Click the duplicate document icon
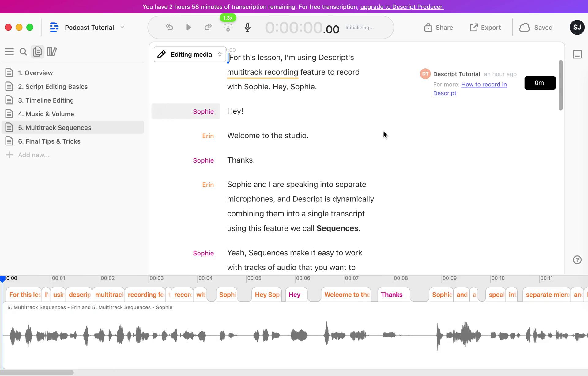This screenshot has height=376, width=588. [x=38, y=51]
